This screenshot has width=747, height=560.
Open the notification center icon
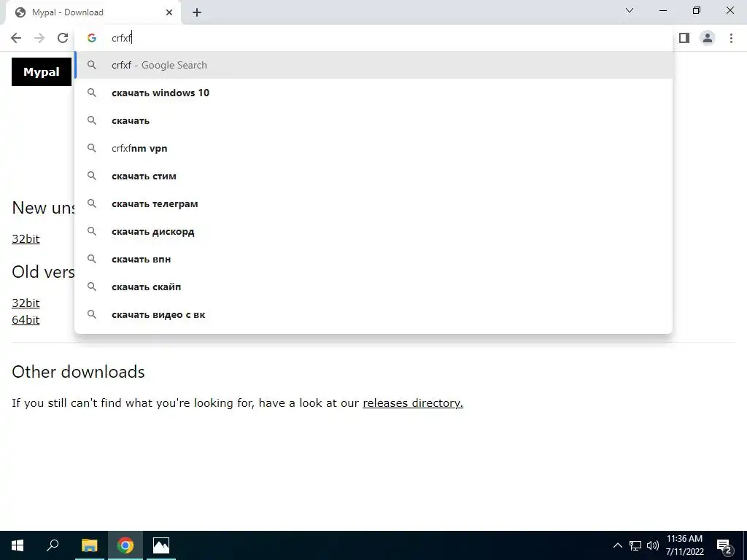click(724, 545)
